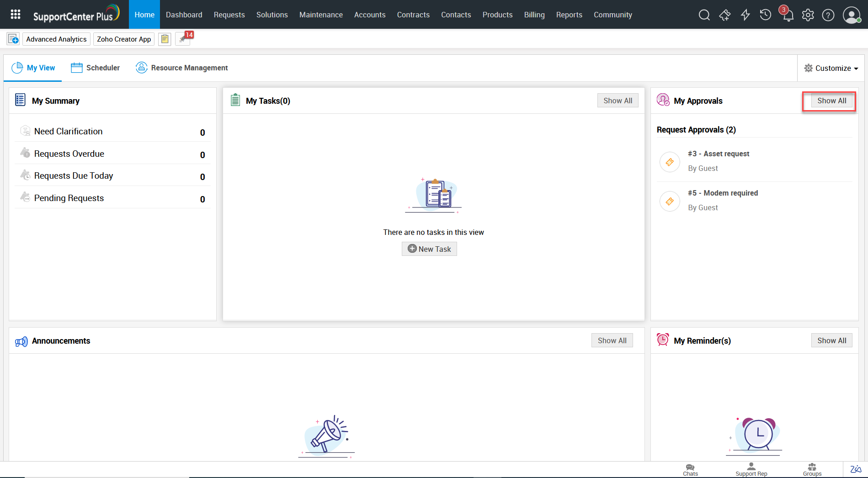The width and height of the screenshot is (868, 478).
Task: Open the Requests menu
Action: (229, 15)
